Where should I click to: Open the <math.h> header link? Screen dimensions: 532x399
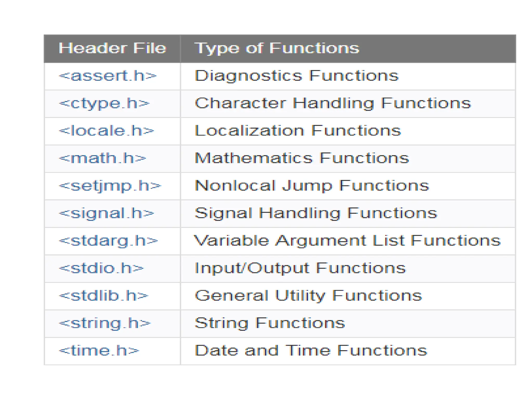tap(103, 158)
